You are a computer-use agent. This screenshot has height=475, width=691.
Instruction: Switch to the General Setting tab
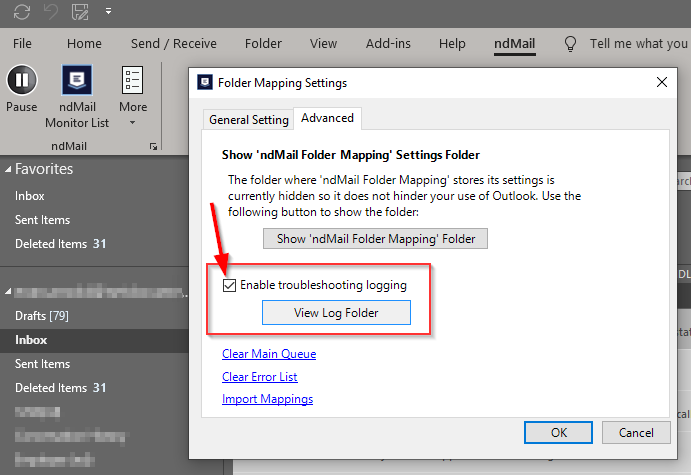click(x=248, y=120)
